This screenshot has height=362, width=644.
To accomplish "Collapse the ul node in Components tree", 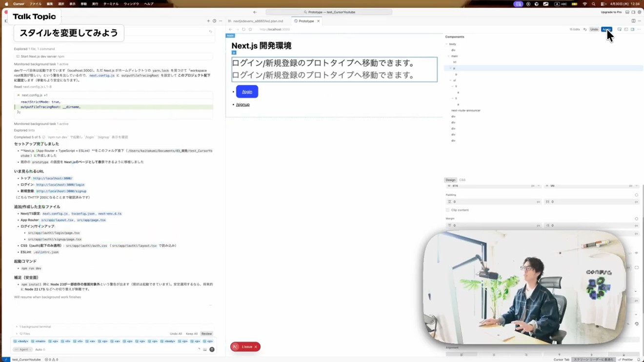I will coord(451,80).
